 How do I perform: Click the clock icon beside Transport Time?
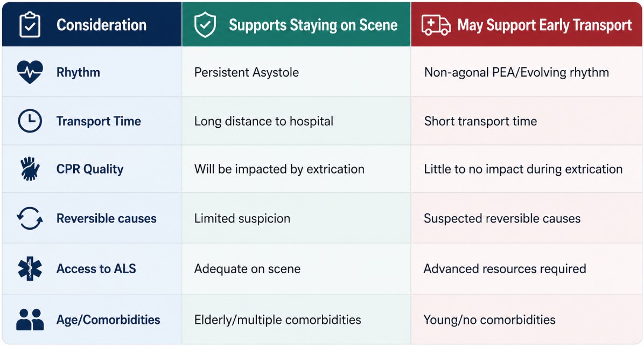click(x=30, y=121)
